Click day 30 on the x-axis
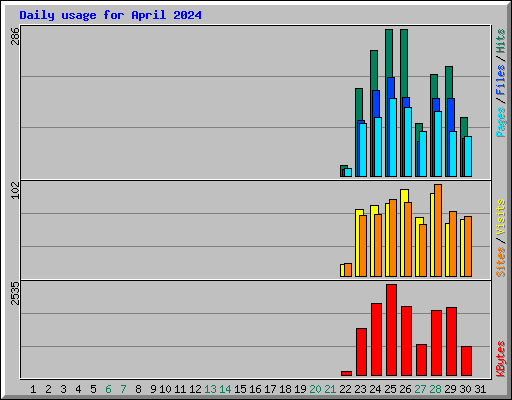 [465, 389]
